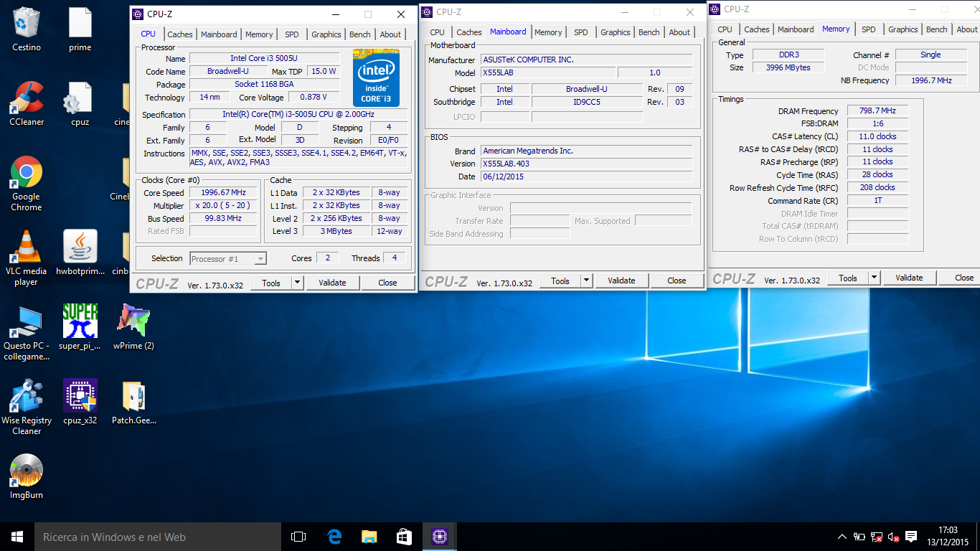Switch to Mainboard tab in left CPU-Z window

click(x=219, y=34)
